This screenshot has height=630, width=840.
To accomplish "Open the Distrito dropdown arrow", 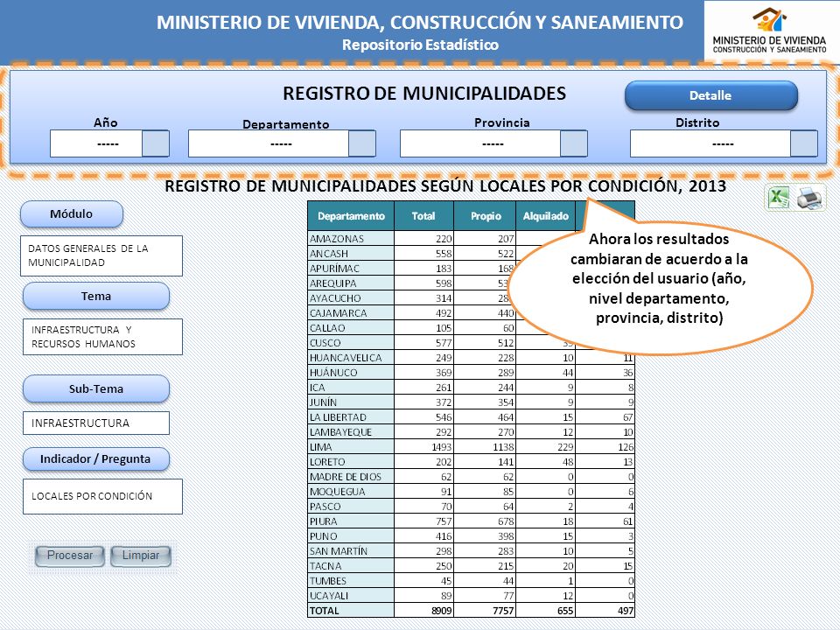I will coord(804,143).
